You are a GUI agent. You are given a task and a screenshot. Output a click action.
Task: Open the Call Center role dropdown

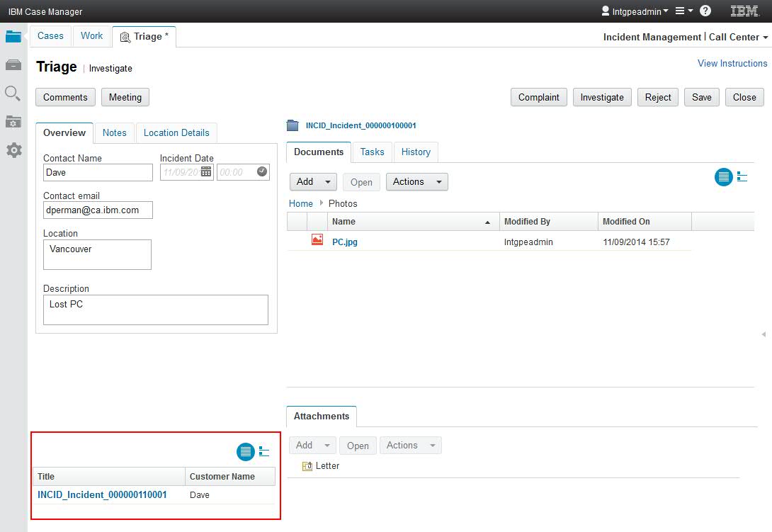point(738,37)
